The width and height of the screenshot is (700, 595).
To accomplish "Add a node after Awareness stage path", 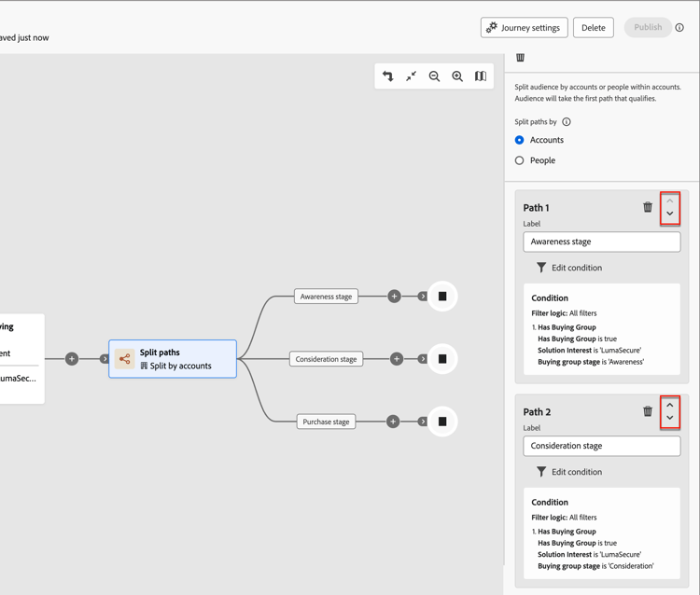I will click(x=394, y=297).
